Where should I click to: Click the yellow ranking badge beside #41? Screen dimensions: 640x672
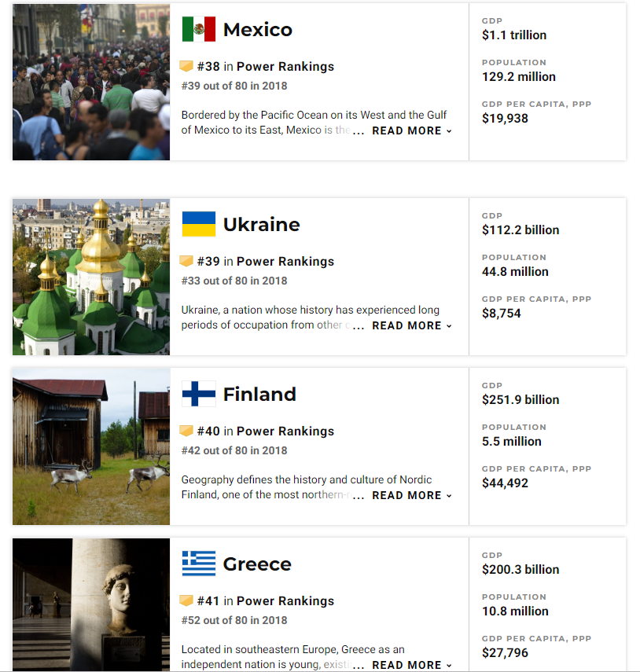coord(186,600)
